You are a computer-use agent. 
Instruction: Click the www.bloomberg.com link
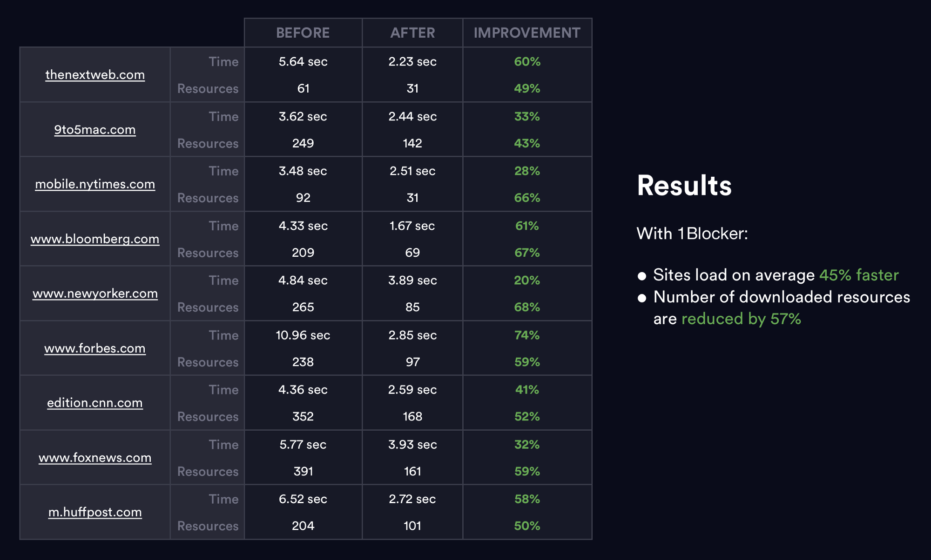point(95,239)
